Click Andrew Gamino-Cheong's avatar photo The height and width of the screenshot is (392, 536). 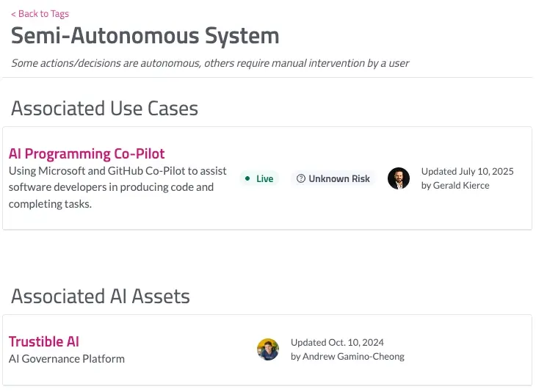268,349
